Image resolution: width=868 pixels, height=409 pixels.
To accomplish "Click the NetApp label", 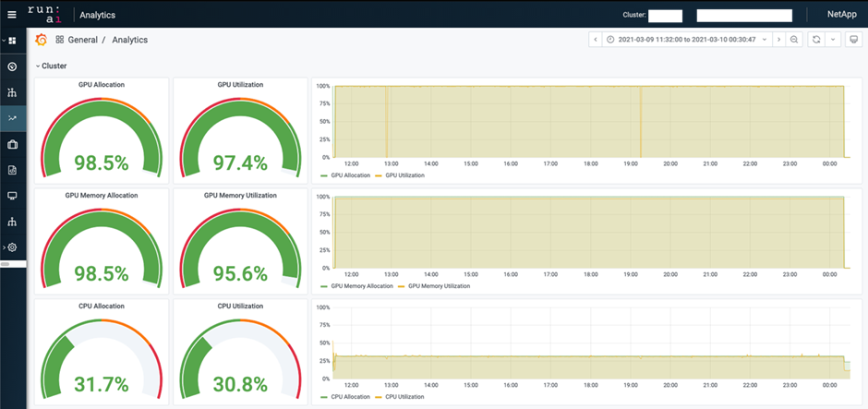I will pyautogui.click(x=841, y=15).
